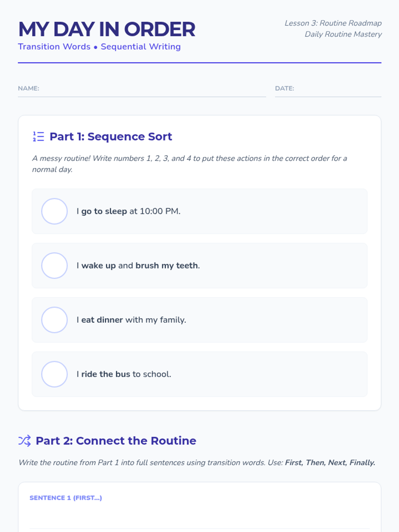
Task: Click the 'I wake up and brush my teeth' sentence
Action: tap(138, 265)
